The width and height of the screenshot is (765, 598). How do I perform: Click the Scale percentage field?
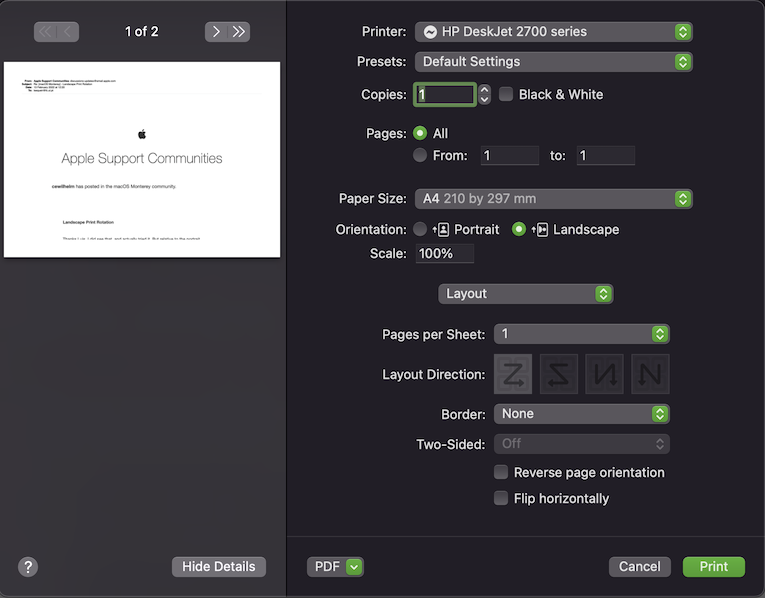pos(444,254)
